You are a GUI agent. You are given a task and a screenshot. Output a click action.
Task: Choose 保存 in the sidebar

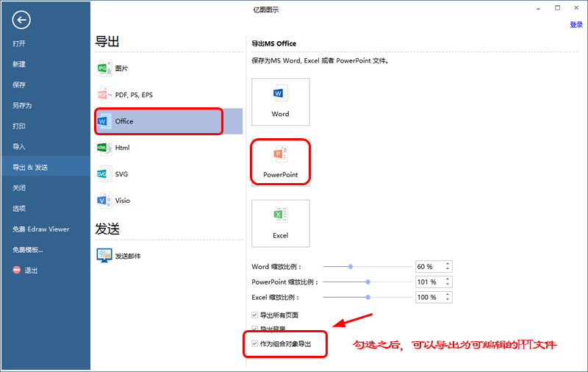[19, 85]
